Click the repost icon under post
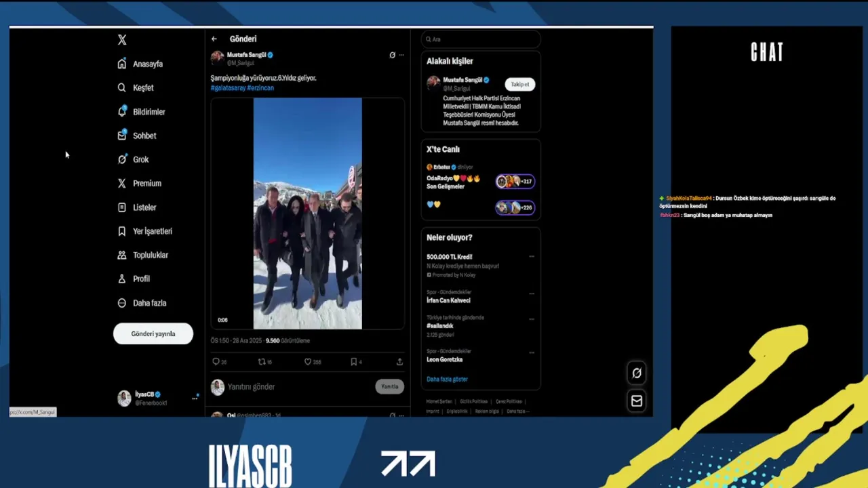 [x=262, y=362]
